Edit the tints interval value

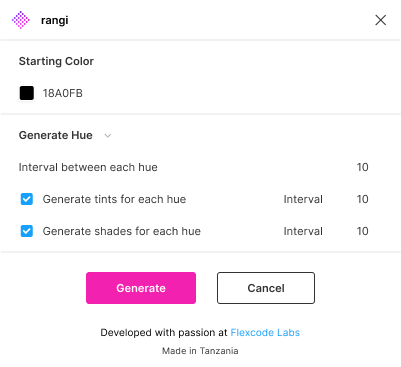tap(362, 199)
